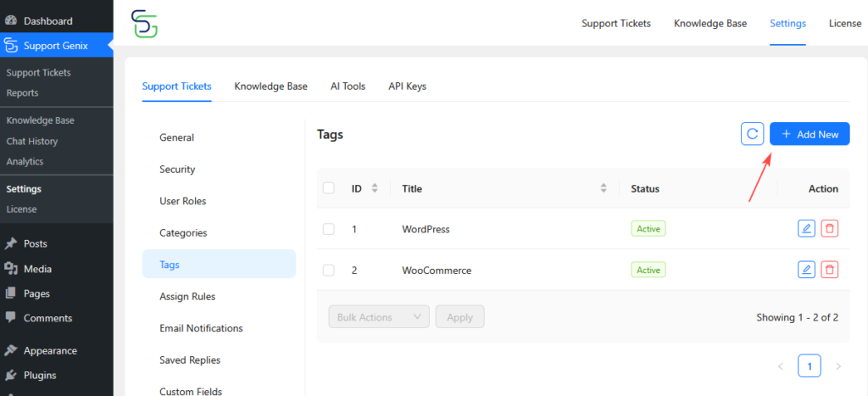Sort the table by ID
Viewport: 868px width, 396px height.
click(375, 188)
